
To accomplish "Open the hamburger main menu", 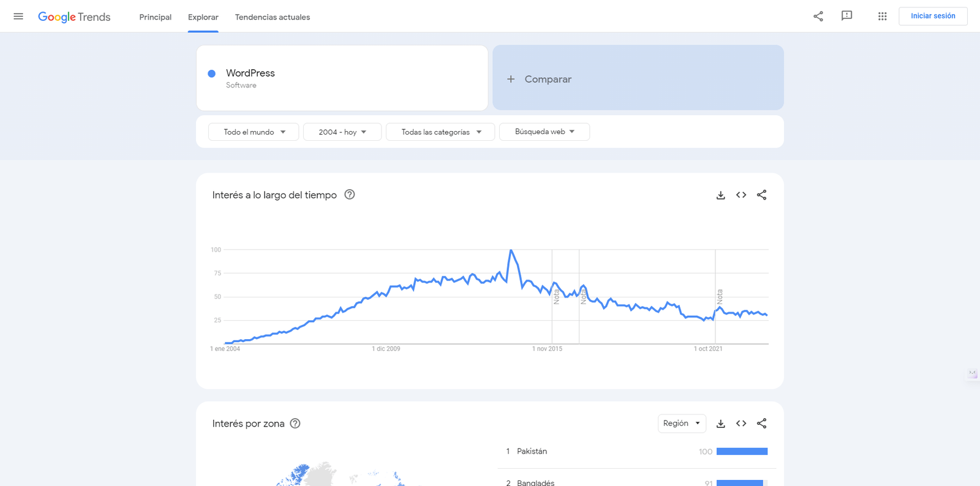I will (18, 17).
